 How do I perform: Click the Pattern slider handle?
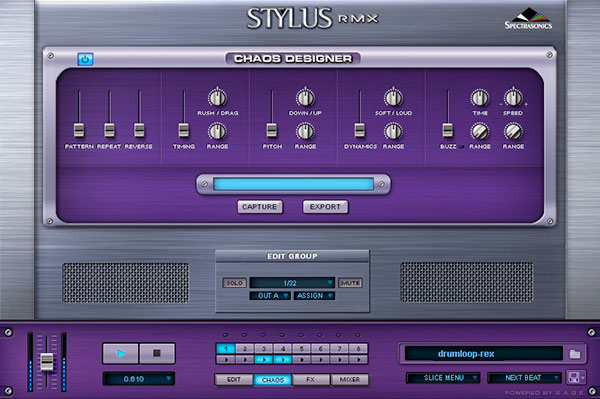click(79, 130)
